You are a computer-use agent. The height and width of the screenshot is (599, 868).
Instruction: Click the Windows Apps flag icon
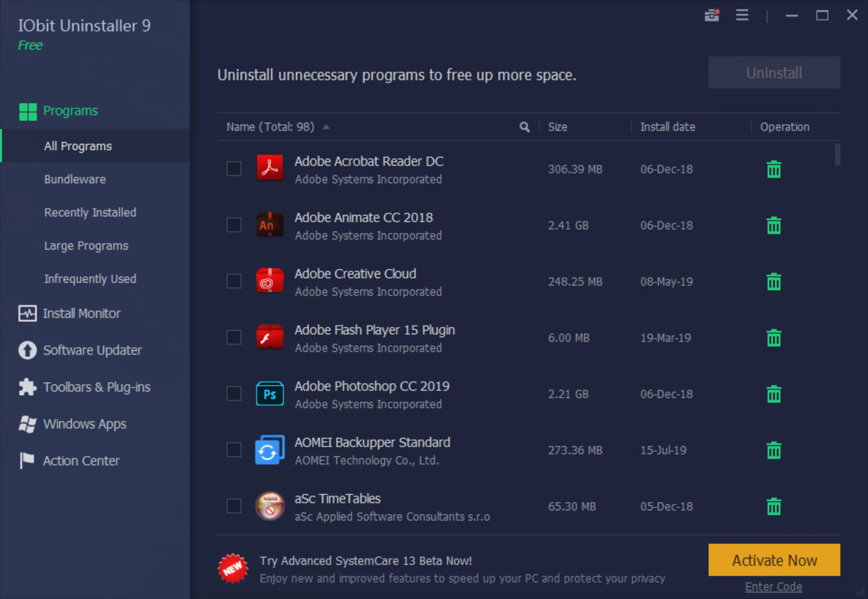click(28, 424)
